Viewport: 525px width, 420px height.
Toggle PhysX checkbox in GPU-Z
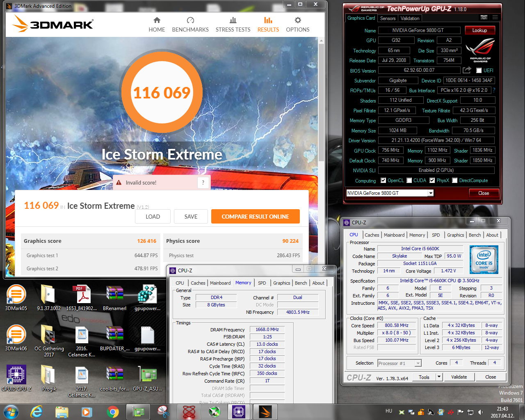pyautogui.click(x=432, y=180)
